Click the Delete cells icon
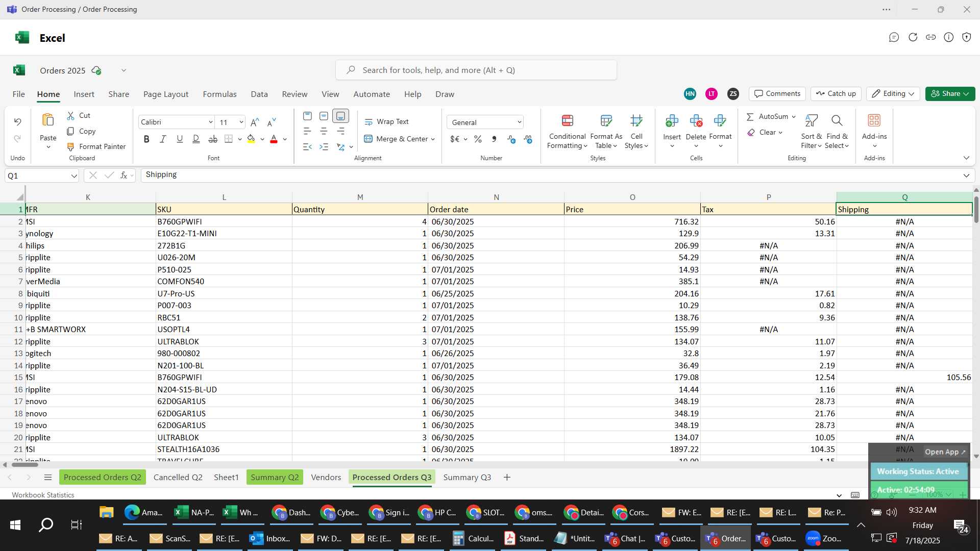980x551 pixels. [x=696, y=121]
